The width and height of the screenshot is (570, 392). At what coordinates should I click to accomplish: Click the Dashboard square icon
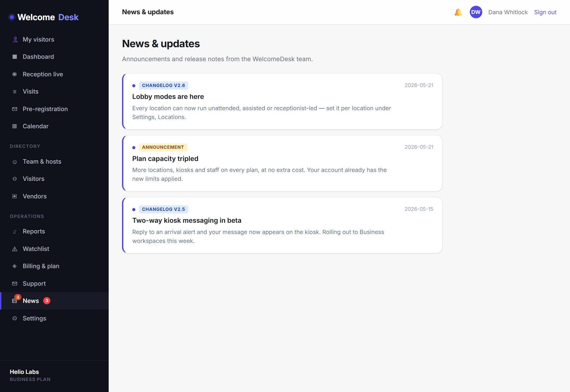tap(15, 57)
